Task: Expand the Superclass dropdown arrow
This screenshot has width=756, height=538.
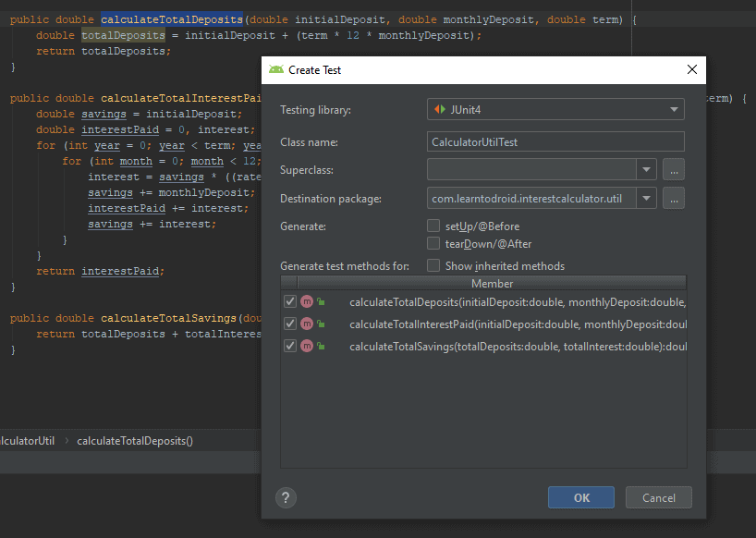Action: 646,170
